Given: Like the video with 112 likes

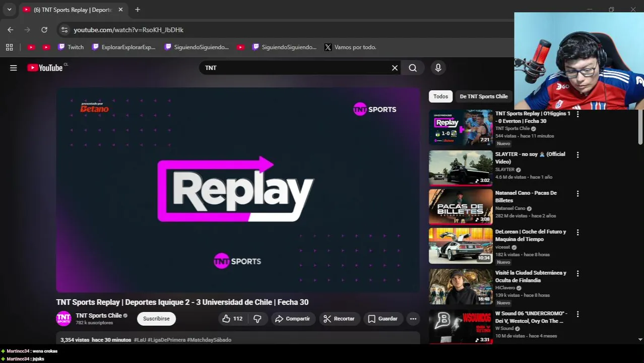Looking at the screenshot, I should [232, 319].
